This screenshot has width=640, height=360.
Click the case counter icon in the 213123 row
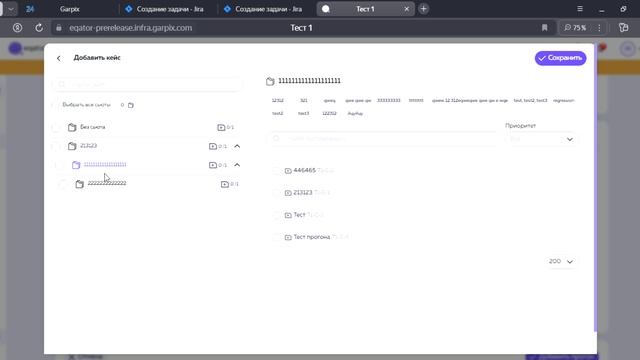tap(213, 146)
